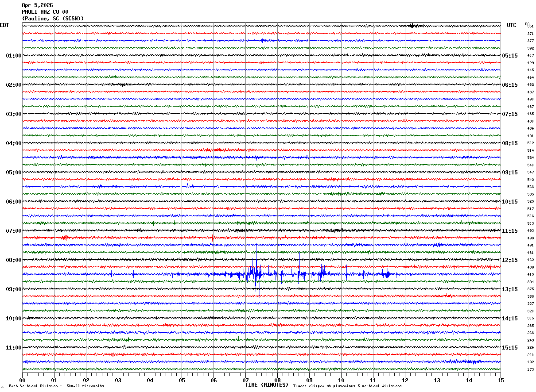
Task: Click the Pauline, SC (SCSN) location text
Action: pyautogui.click(x=53, y=19)
